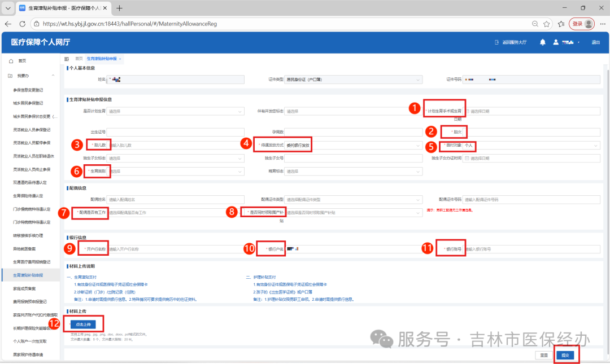The image size is (610, 364).
Task: Open 参保信息变更登记 in the sidebar
Action: 28,90
